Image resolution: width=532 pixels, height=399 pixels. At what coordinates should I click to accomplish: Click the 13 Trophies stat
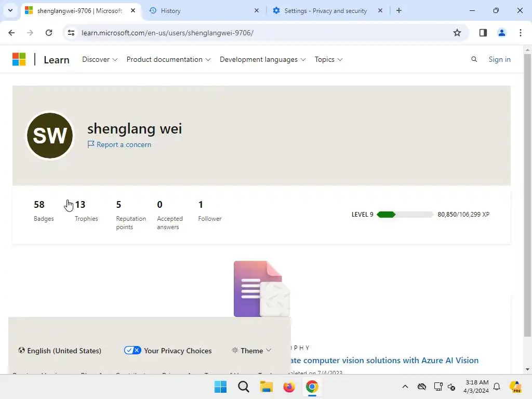point(86,211)
